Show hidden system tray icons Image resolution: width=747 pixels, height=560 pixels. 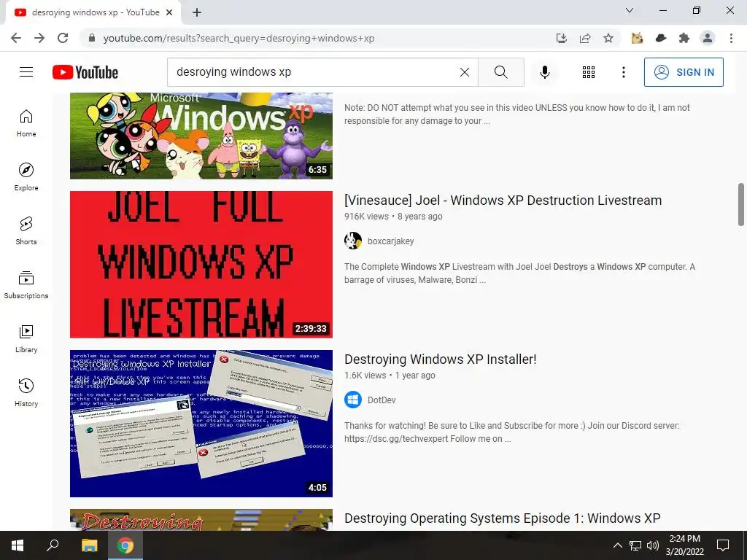(x=617, y=545)
